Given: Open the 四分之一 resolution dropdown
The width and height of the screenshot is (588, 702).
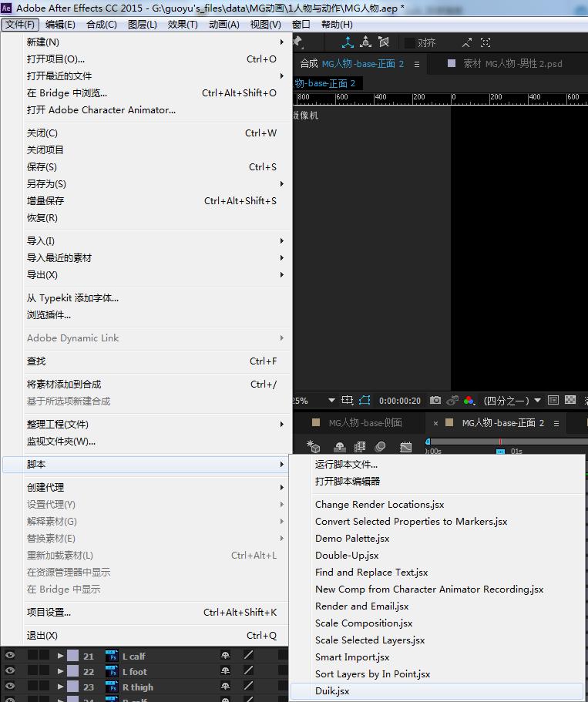Looking at the screenshot, I should click(x=512, y=400).
